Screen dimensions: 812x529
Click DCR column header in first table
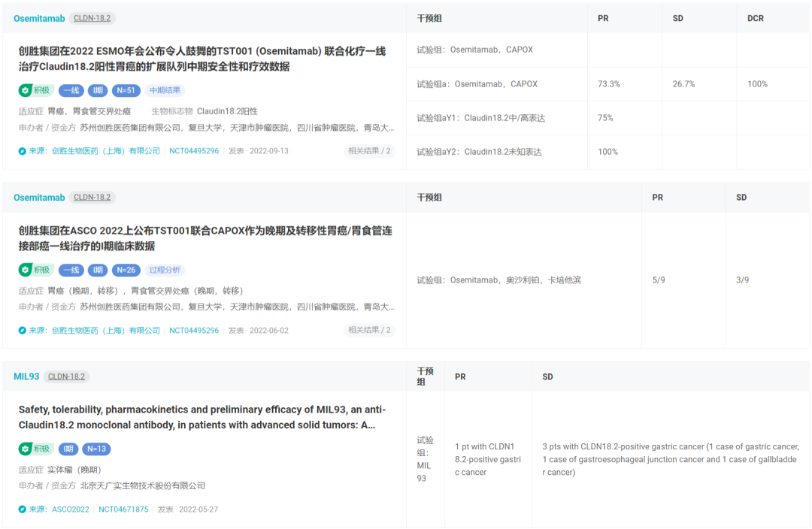click(x=756, y=18)
